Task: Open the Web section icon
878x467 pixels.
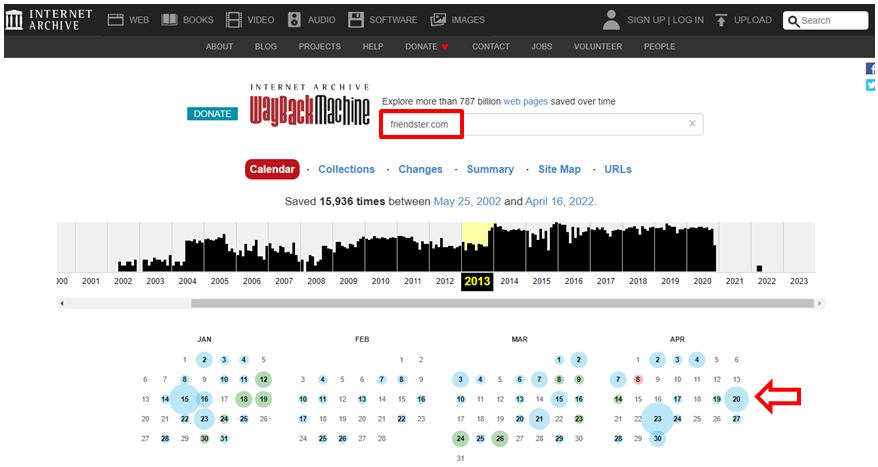Action: 115,20
